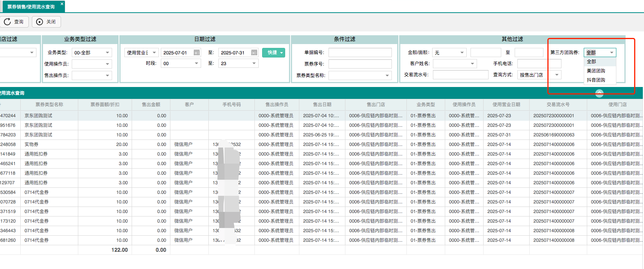Switch to the 票券销售/使用流水查询 tab
Viewport: 644px width, 269px height.
pyautogui.click(x=31, y=7)
